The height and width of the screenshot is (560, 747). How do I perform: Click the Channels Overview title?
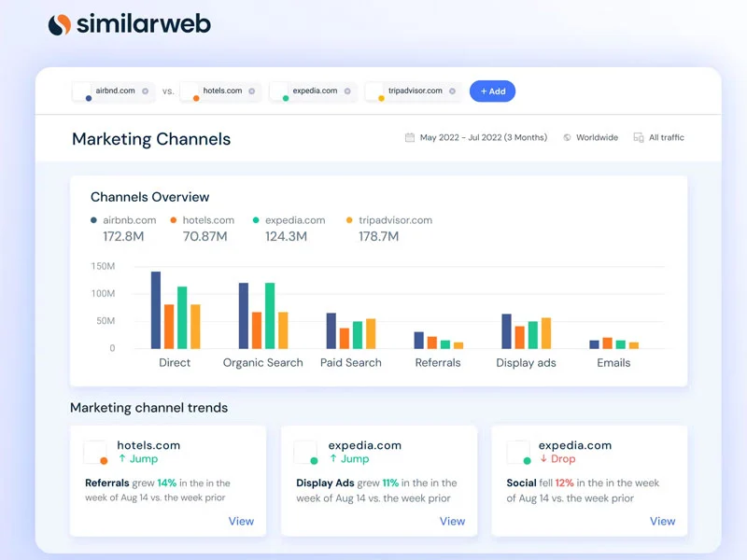[149, 197]
